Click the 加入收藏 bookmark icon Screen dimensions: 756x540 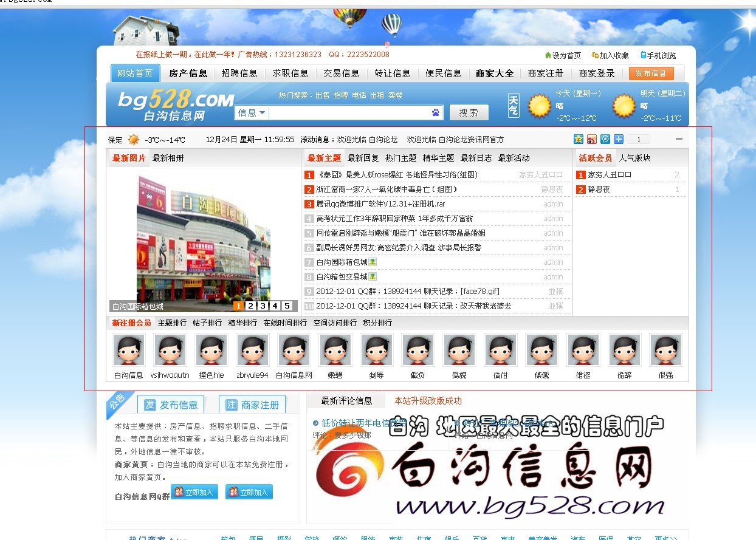point(596,55)
